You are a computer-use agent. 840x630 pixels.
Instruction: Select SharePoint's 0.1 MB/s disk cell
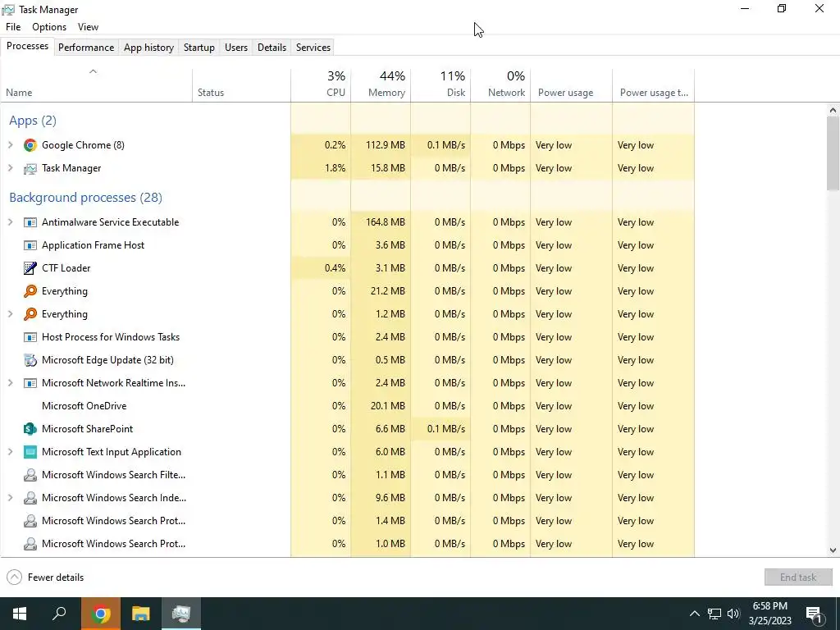(441, 429)
